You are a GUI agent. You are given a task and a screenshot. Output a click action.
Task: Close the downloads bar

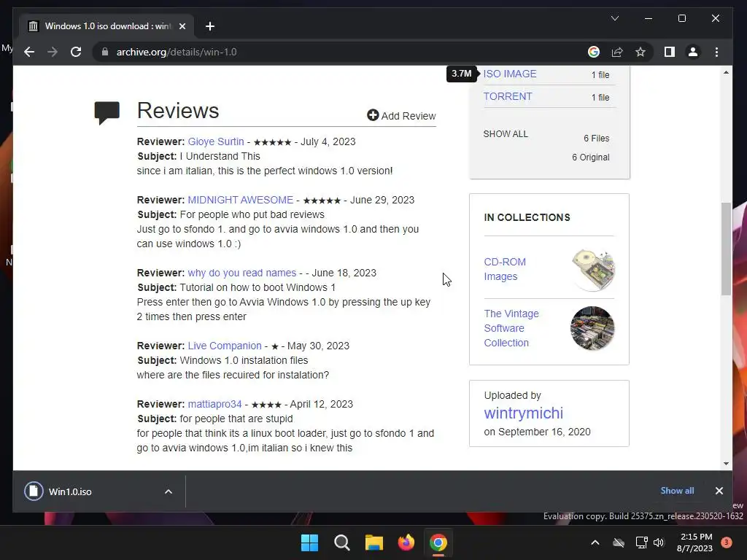pyautogui.click(x=719, y=491)
